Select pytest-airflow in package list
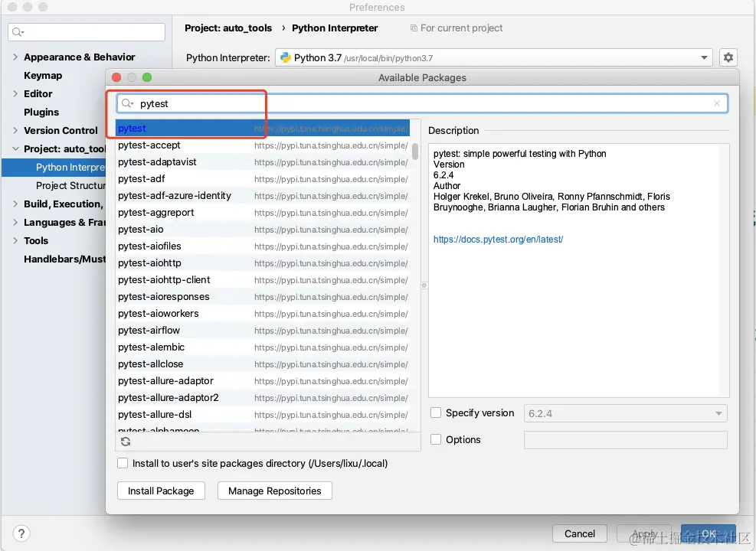Screen dimensions: 756x551 point(263,331)
